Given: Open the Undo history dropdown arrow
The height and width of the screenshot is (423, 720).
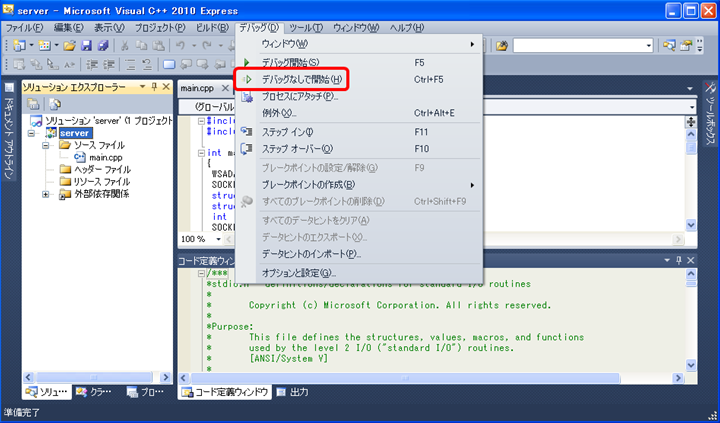Looking at the screenshot, I should click(193, 45).
